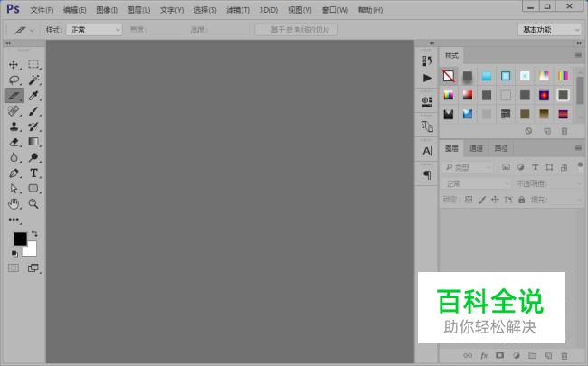Open the Edit Toolbar three-dots button
The width and height of the screenshot is (588, 366).
(14, 220)
